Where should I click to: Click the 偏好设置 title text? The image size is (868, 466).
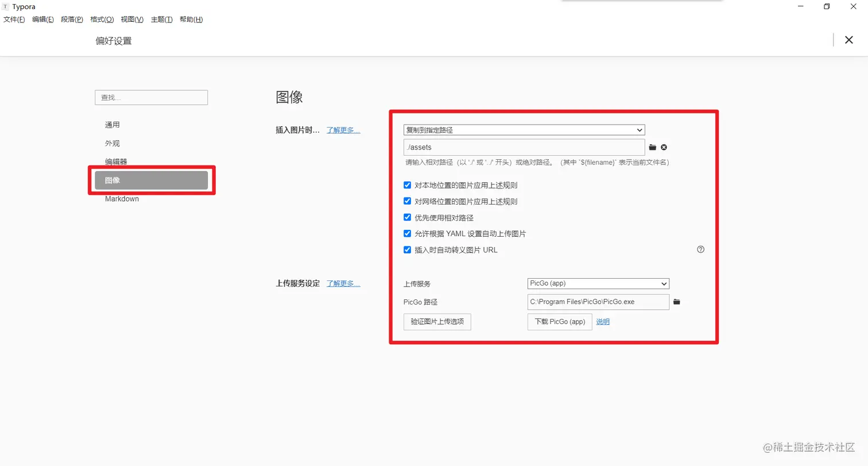[114, 41]
